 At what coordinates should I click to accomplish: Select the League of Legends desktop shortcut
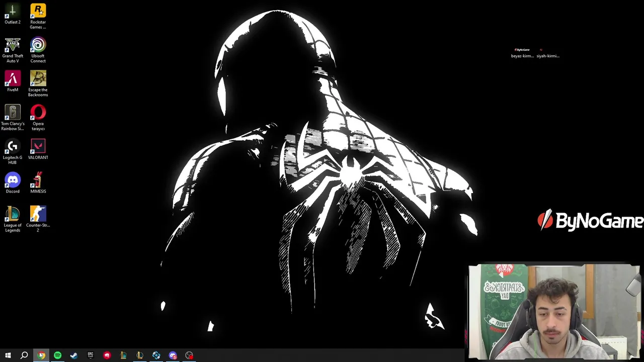point(13,219)
